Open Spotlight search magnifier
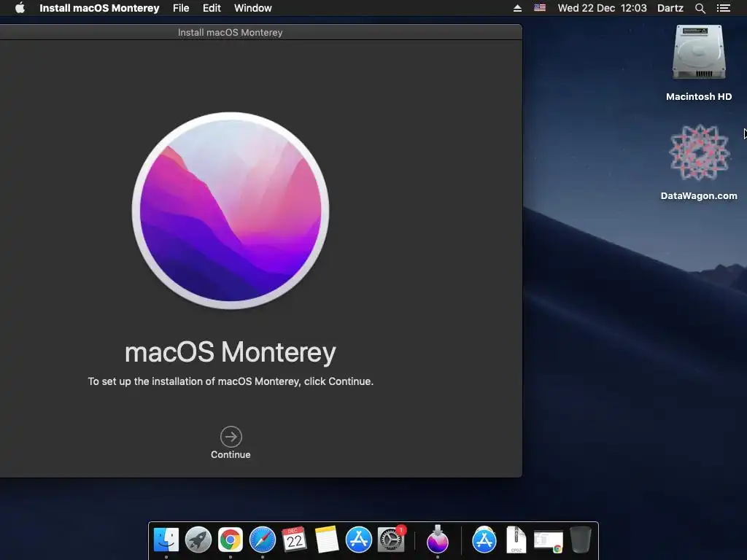The width and height of the screenshot is (747, 560). point(700,8)
